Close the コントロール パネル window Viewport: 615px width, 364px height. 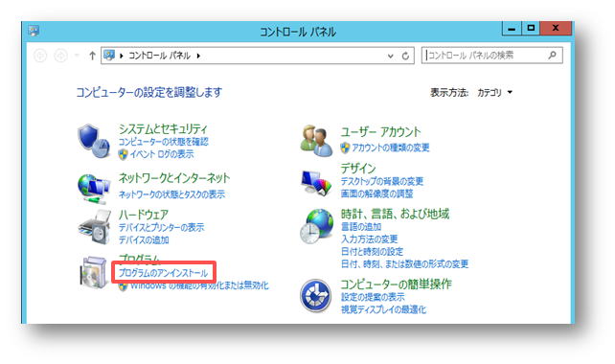(x=556, y=29)
